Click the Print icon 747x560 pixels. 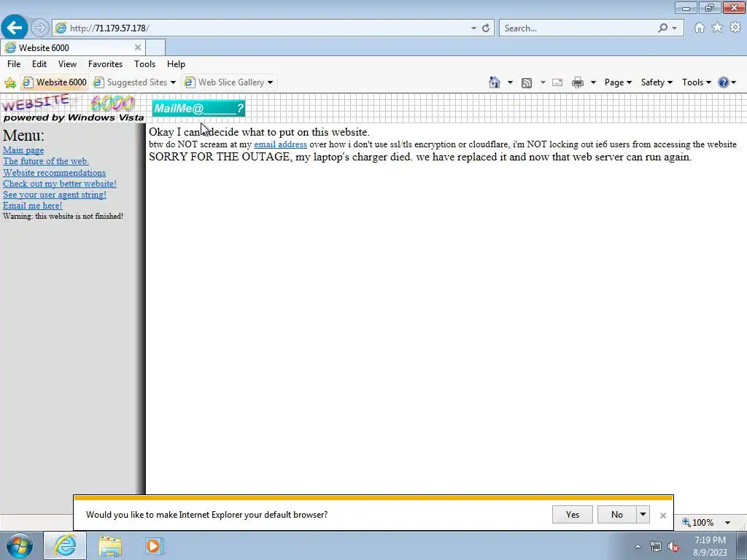pos(578,82)
